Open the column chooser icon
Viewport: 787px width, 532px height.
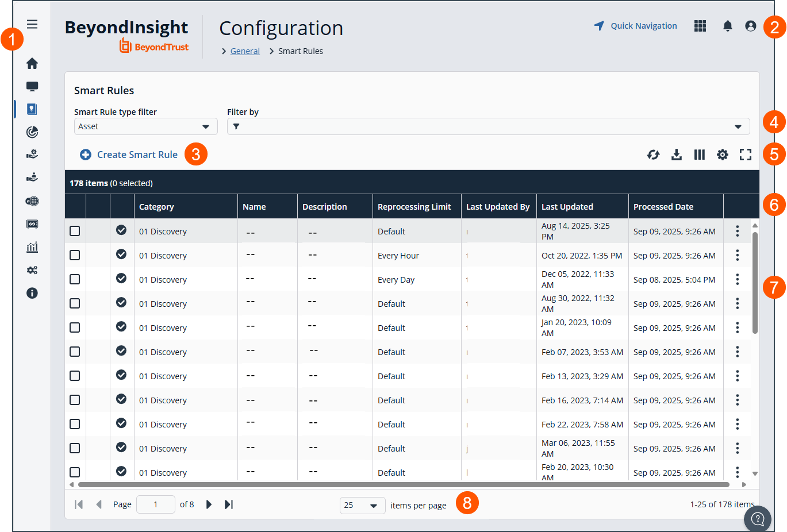pyautogui.click(x=700, y=155)
